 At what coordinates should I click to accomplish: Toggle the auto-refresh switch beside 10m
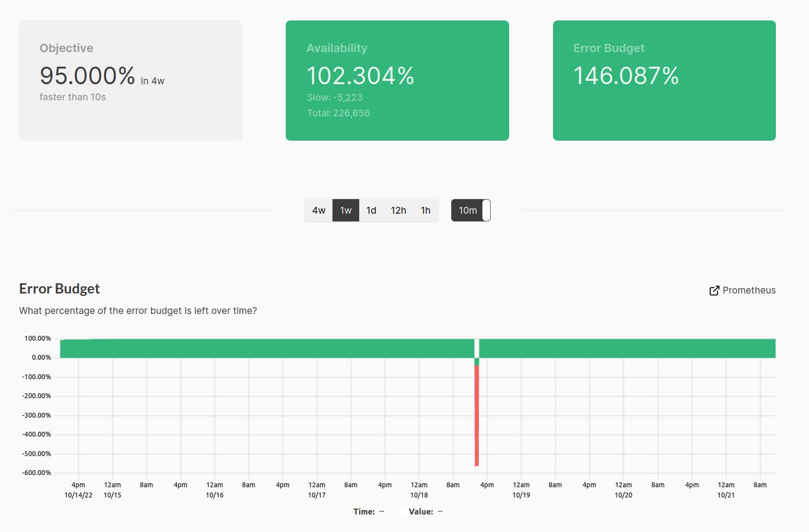(485, 210)
